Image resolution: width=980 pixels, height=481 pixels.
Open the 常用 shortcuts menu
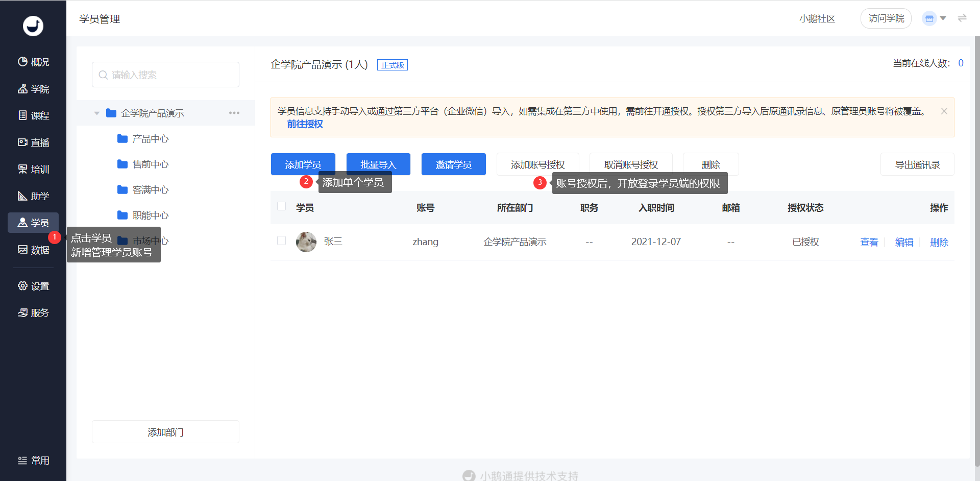click(x=33, y=461)
